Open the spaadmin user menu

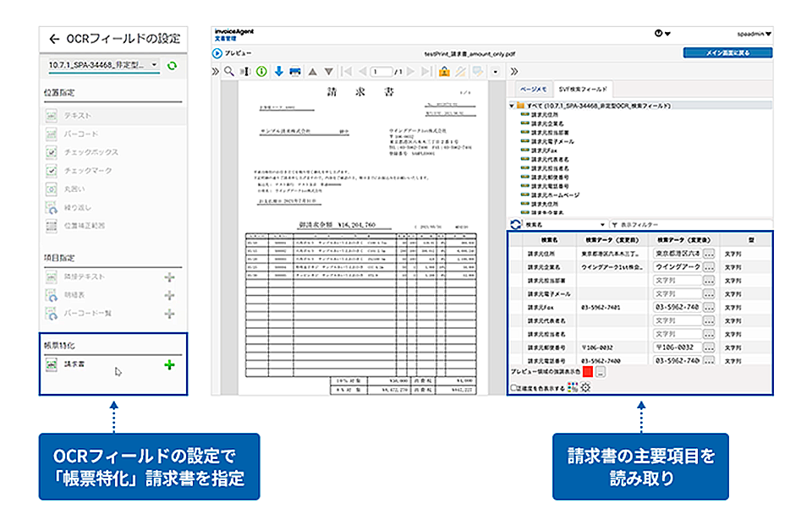click(x=754, y=34)
